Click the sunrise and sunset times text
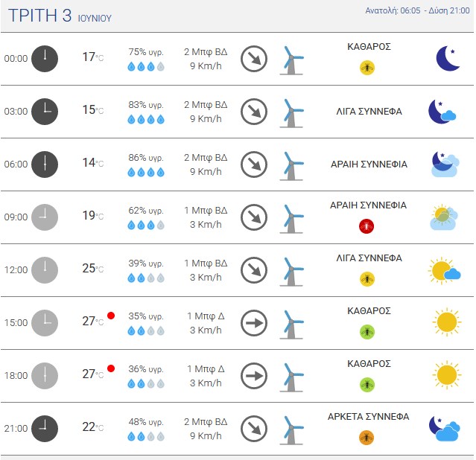 tap(417, 10)
